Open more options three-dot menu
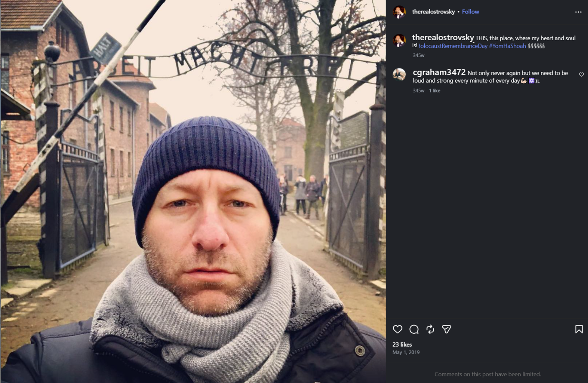Image resolution: width=588 pixels, height=383 pixels. (578, 12)
